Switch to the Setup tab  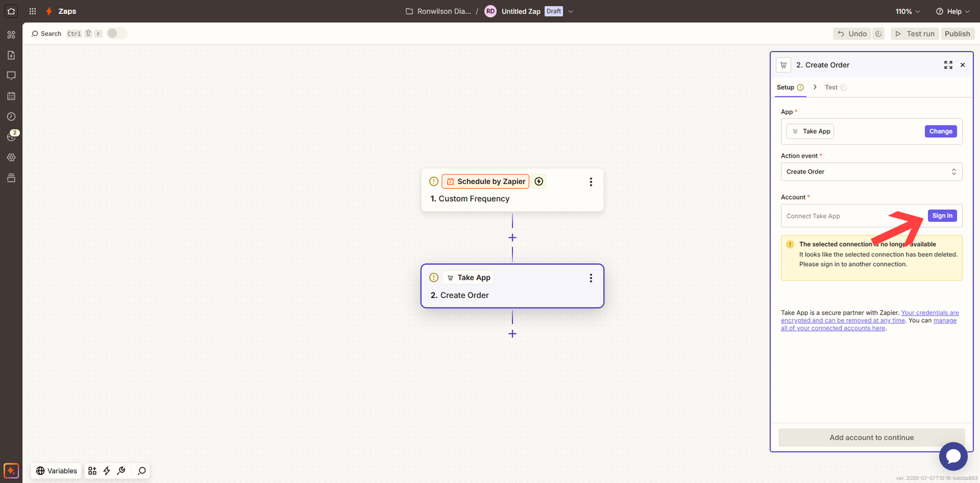coord(790,87)
